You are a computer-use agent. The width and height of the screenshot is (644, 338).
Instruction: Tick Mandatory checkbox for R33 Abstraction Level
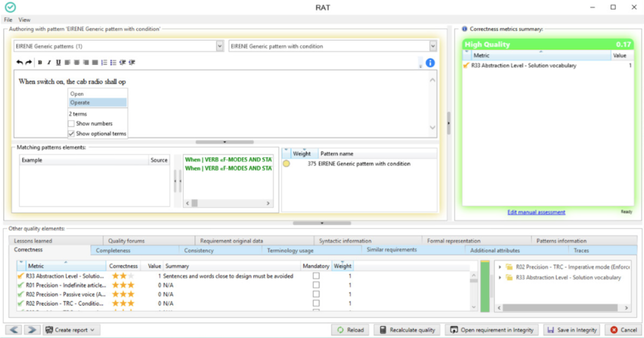pyautogui.click(x=316, y=276)
